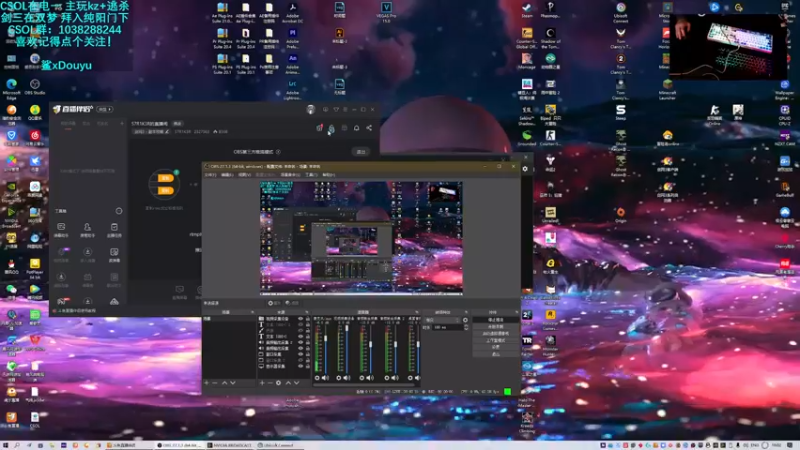Click the Windows Start button on taskbar
The image size is (800, 450).
[4, 445]
